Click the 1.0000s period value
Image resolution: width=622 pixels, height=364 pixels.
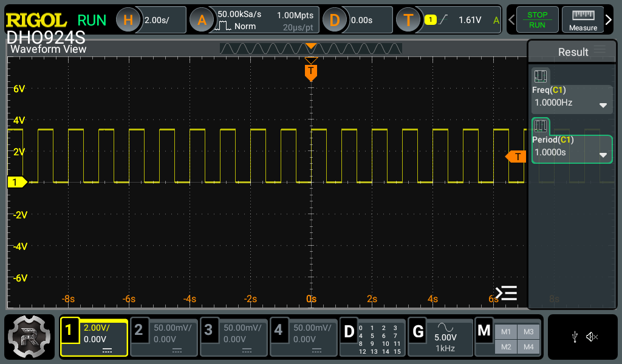click(550, 152)
